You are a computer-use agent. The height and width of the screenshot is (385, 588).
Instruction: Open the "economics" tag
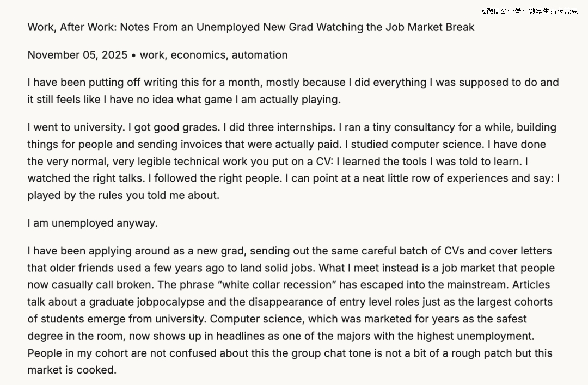[198, 55]
